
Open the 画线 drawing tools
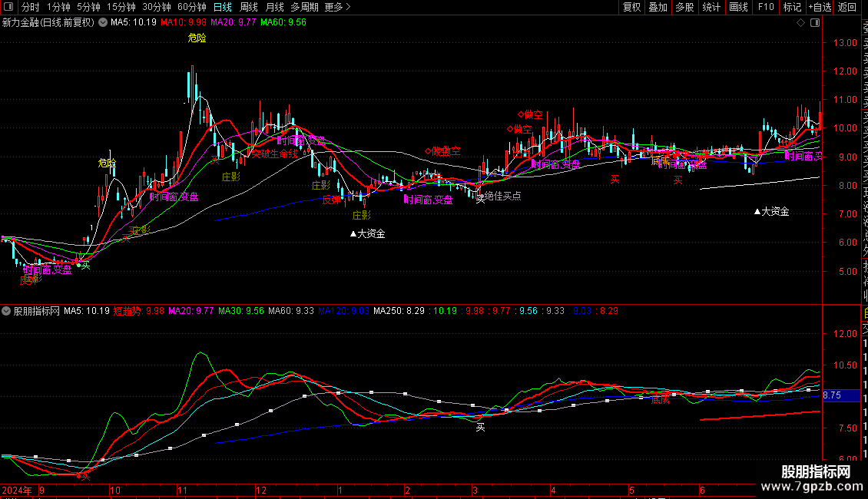point(738,7)
